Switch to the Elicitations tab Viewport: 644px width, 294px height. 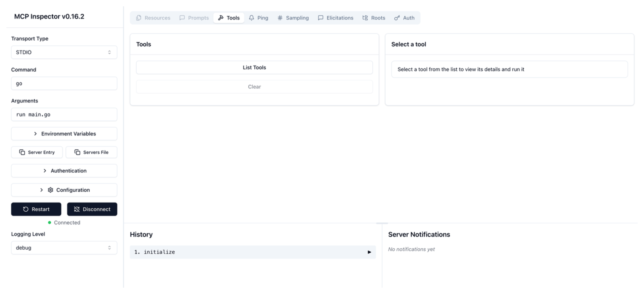[335, 18]
